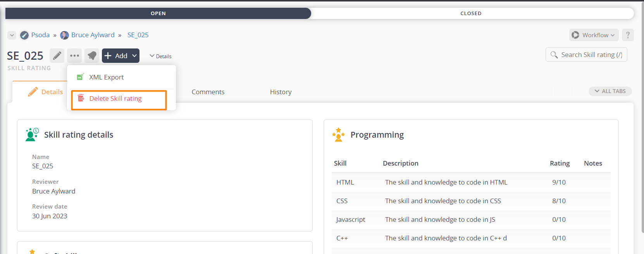Click Bruce Aylward's avatar in breadcrumb
Image resolution: width=644 pixels, height=254 pixels.
(x=65, y=35)
